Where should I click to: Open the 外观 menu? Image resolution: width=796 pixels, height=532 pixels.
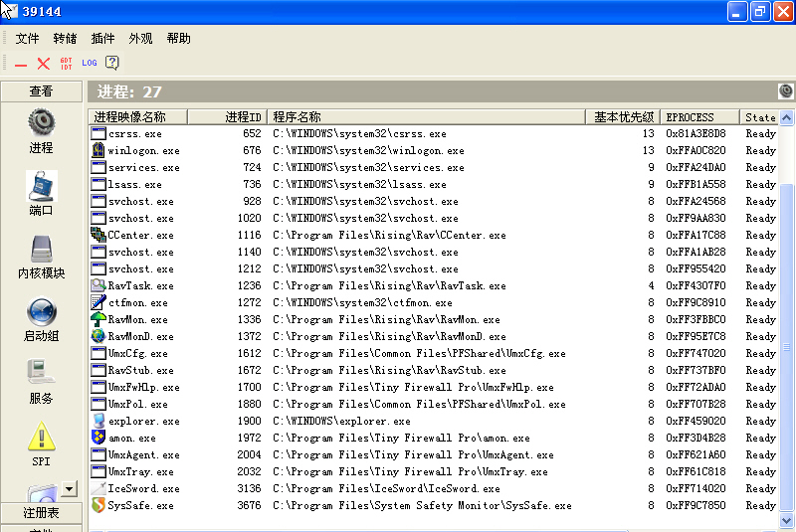(140, 39)
